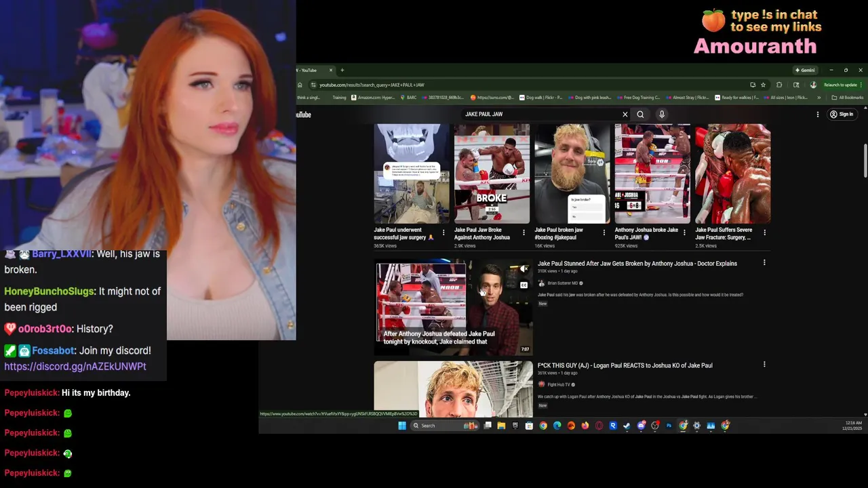Image resolution: width=868 pixels, height=488 pixels.
Task: Open the Amazon.com bookmark
Action: coord(374,98)
